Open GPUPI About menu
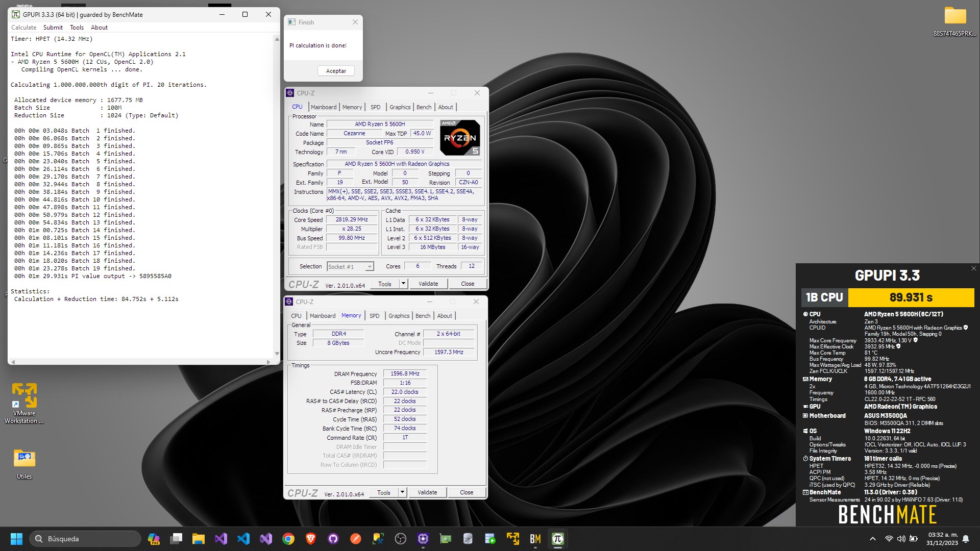The width and height of the screenshot is (980, 551). point(99,28)
